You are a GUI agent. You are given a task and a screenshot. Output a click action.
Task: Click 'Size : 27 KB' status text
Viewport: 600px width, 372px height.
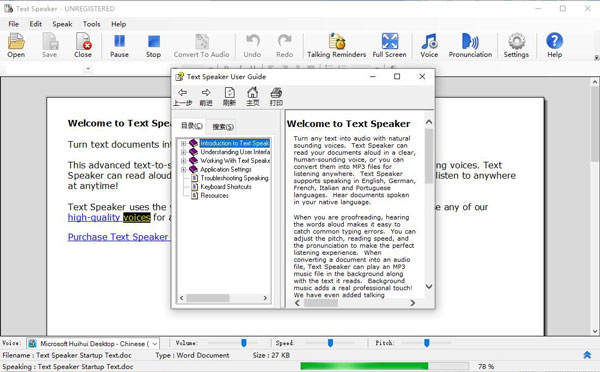271,355
